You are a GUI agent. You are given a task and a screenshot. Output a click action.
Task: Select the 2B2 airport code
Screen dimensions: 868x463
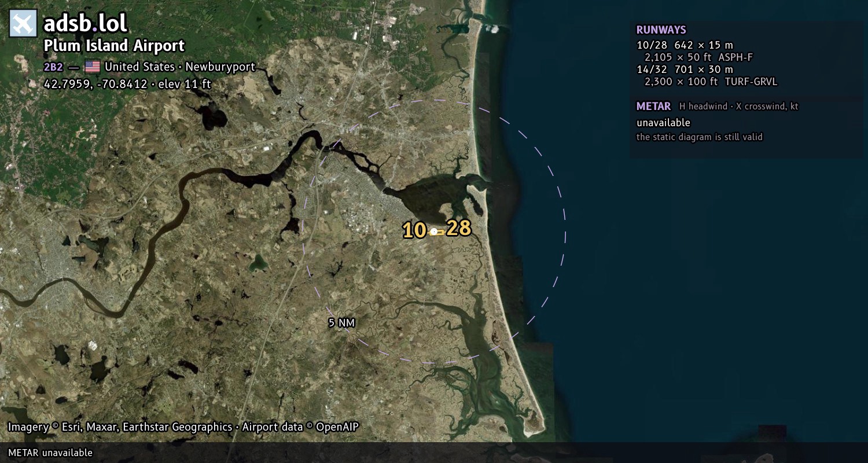click(x=53, y=67)
